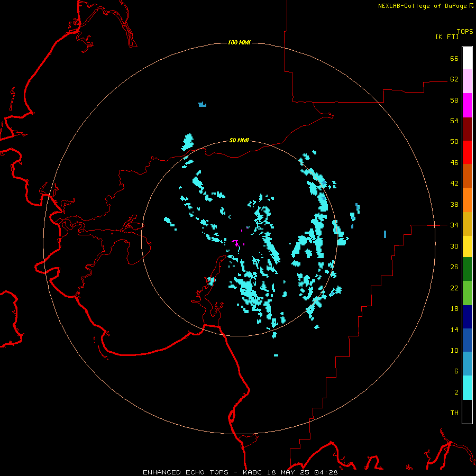Click the light pink legend swatch

pyautogui.click(x=467, y=81)
